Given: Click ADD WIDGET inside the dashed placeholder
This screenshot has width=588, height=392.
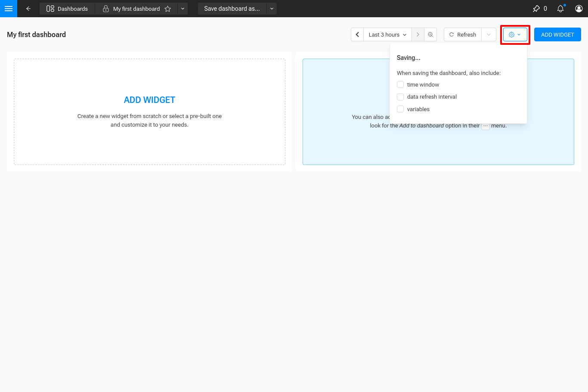Looking at the screenshot, I should coord(149,100).
